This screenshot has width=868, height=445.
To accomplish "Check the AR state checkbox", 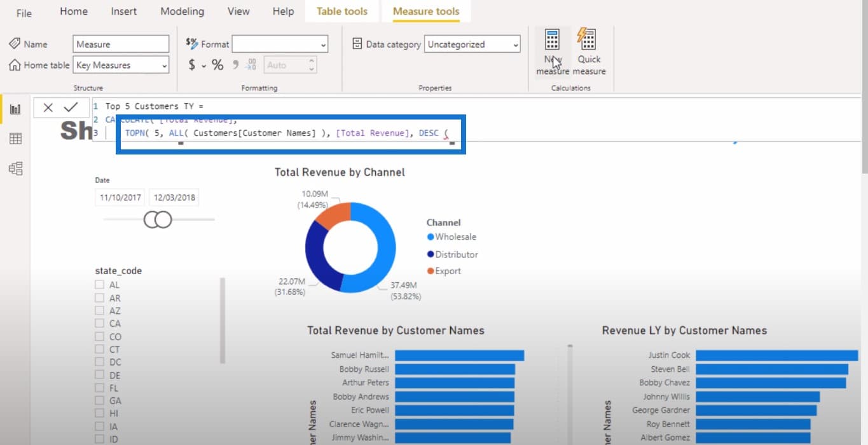I will (99, 298).
